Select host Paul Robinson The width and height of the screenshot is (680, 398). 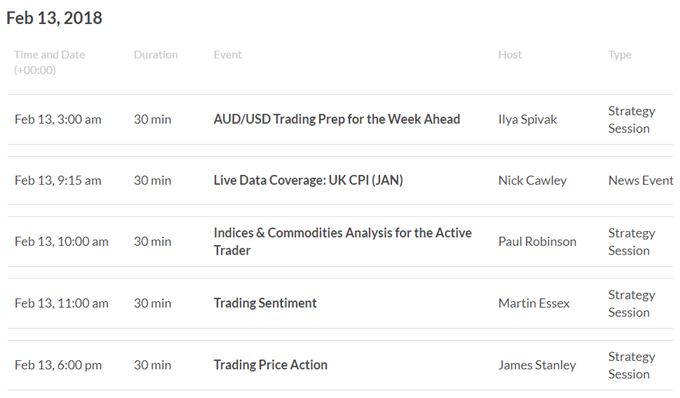(537, 241)
